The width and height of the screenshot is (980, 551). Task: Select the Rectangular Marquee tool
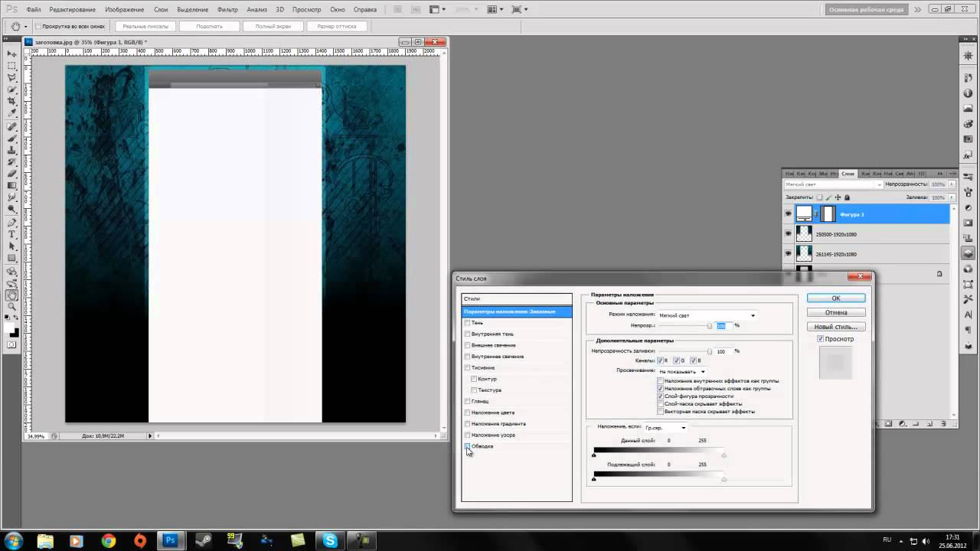[x=12, y=67]
